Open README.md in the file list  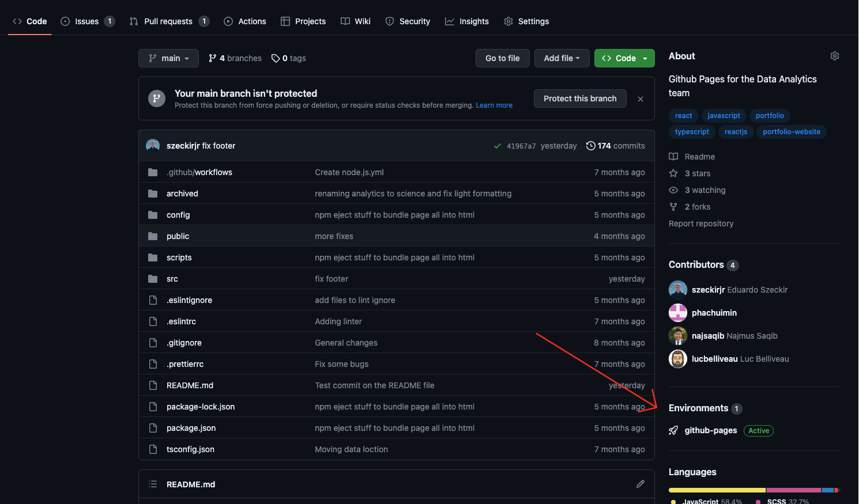(x=190, y=385)
